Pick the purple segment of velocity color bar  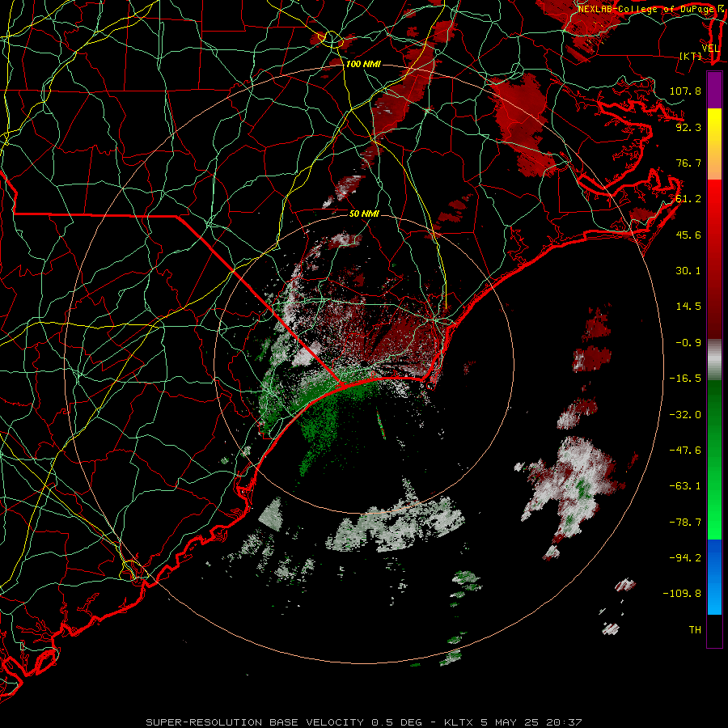coord(714,90)
